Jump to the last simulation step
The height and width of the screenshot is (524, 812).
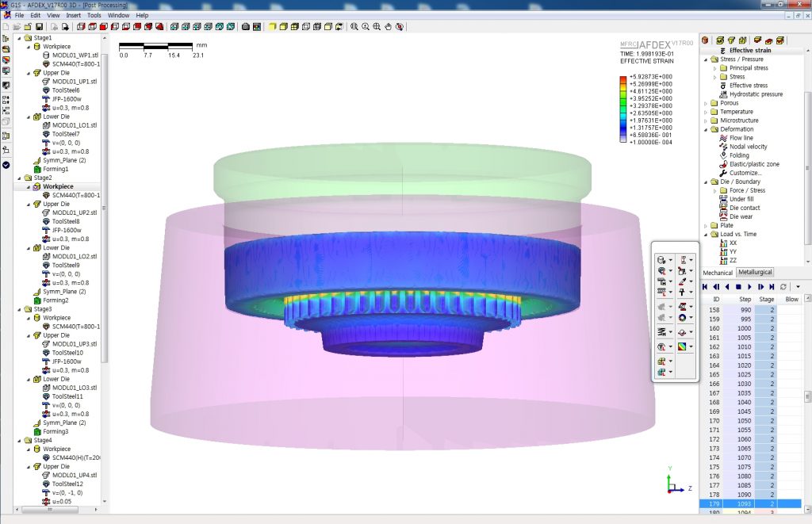(772, 286)
